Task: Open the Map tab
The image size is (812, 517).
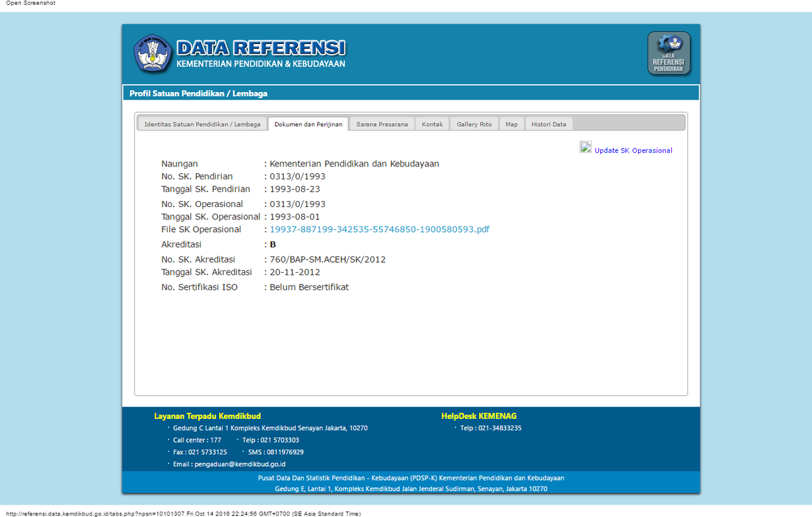Action: click(x=512, y=124)
